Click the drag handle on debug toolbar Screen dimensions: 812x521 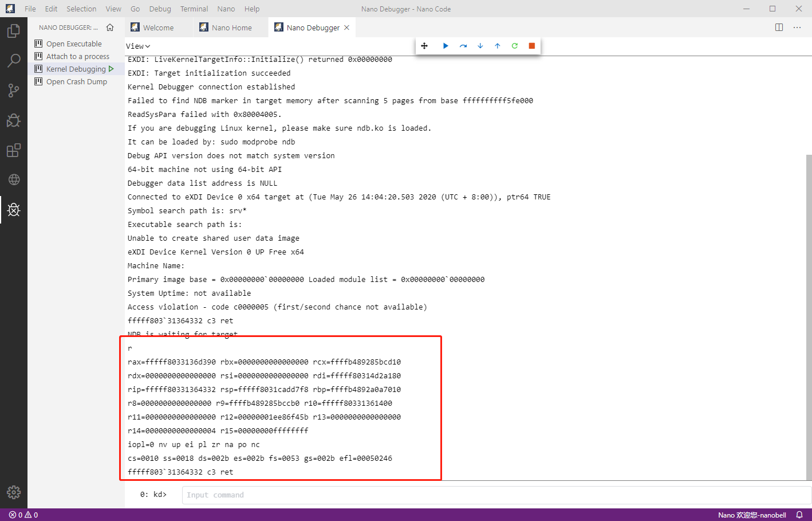pos(424,46)
